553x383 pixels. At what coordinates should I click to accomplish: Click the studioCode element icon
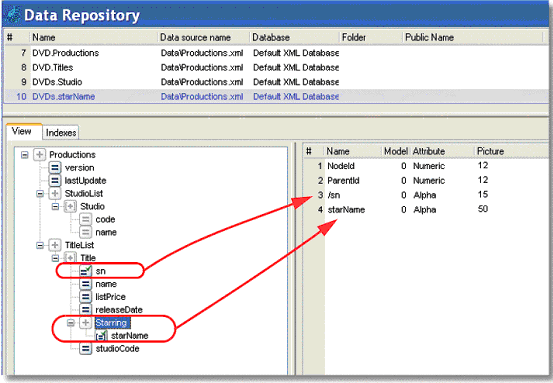click(x=85, y=349)
